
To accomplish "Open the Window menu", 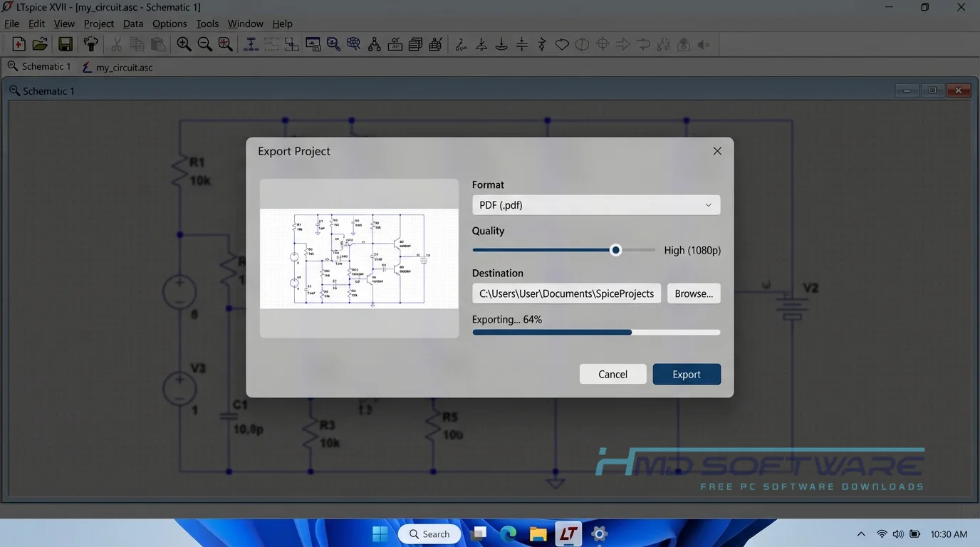I will (245, 24).
